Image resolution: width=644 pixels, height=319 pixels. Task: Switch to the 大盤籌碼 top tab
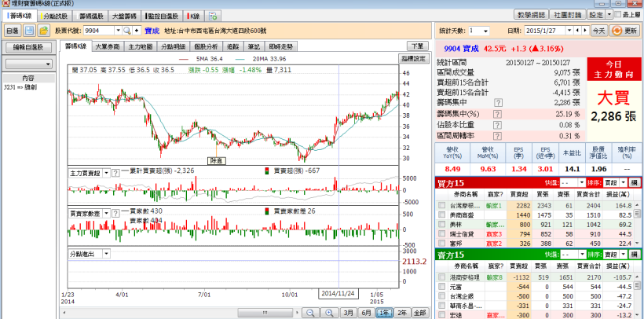click(x=125, y=16)
